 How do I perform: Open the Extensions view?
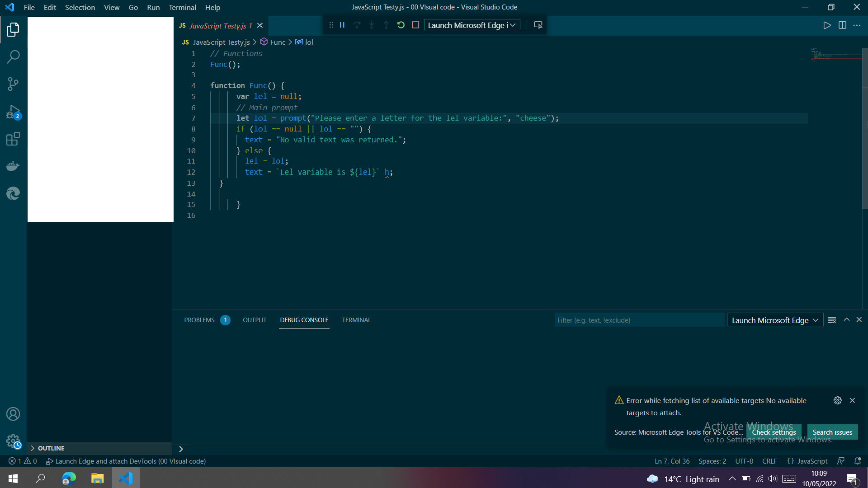13,139
